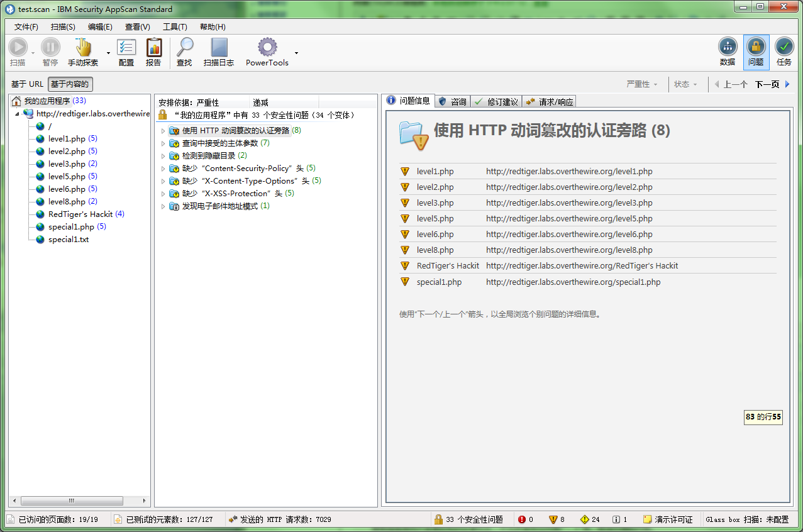Open the 查看(V) menu
Image resolution: width=803 pixels, height=532 pixels.
pyautogui.click(x=138, y=27)
